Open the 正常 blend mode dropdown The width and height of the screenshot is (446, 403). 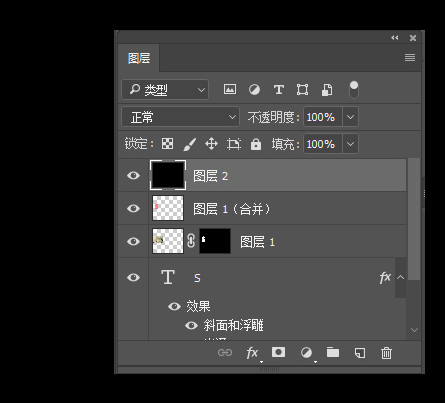(x=180, y=117)
